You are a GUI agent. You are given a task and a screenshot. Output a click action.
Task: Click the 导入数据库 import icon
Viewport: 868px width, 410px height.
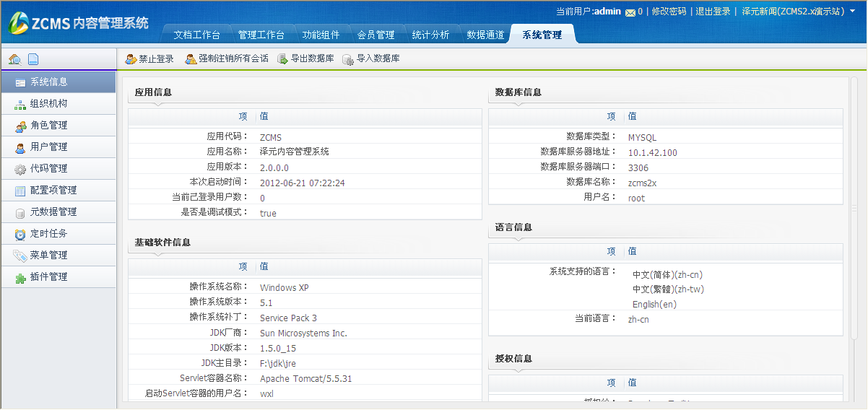point(348,59)
